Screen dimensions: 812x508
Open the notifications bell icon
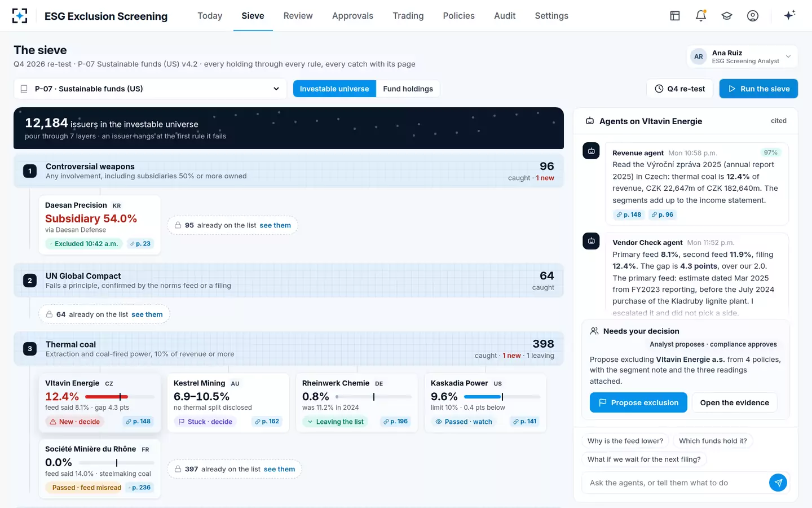(x=701, y=16)
